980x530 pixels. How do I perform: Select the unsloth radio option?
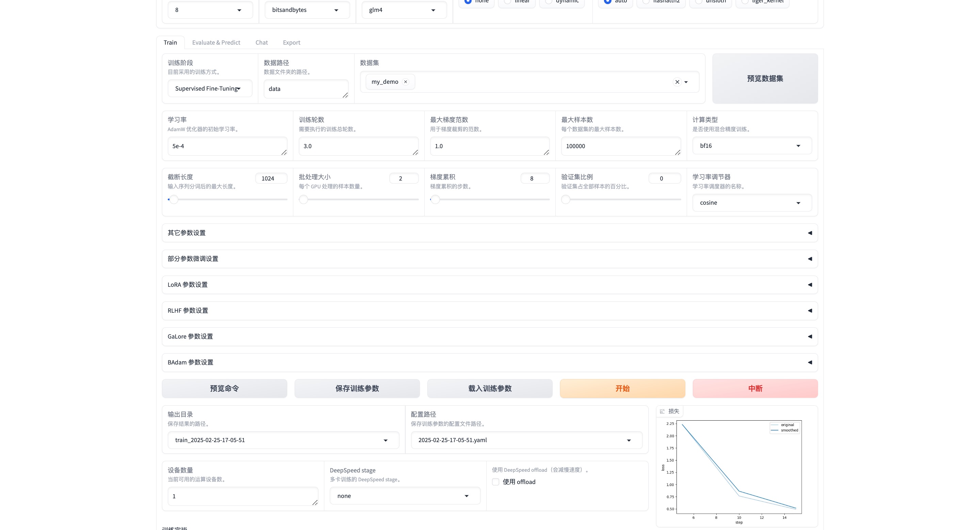699,1
